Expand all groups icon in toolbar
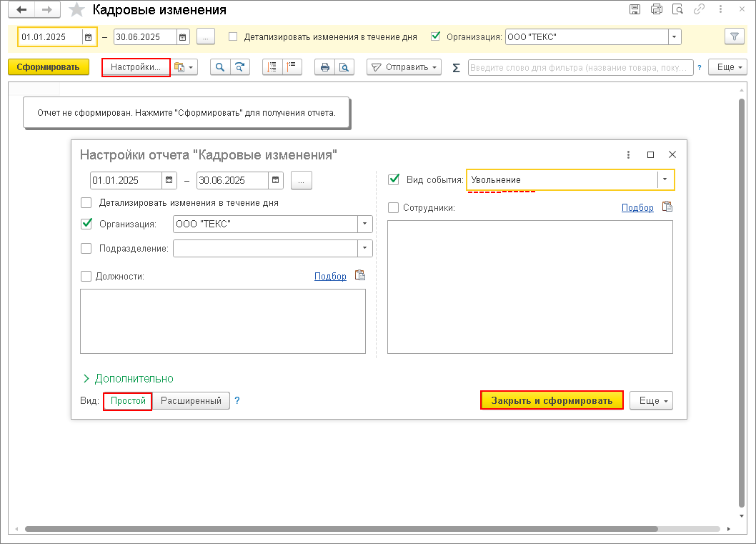756x544 pixels. 272,67
